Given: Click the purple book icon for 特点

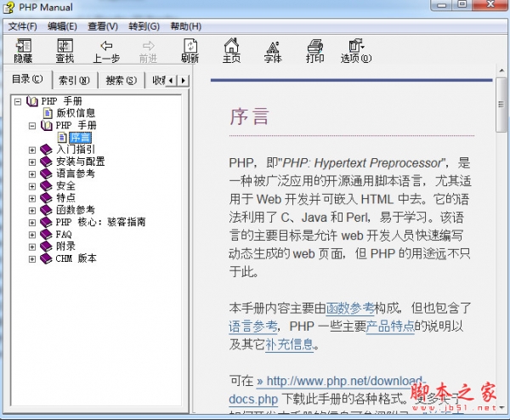Looking at the screenshot, I should 46,198.
